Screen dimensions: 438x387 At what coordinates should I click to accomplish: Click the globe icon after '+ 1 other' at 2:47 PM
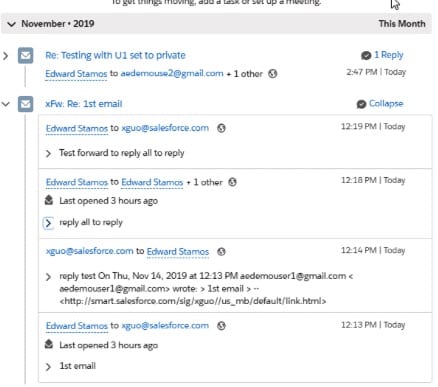(x=273, y=74)
